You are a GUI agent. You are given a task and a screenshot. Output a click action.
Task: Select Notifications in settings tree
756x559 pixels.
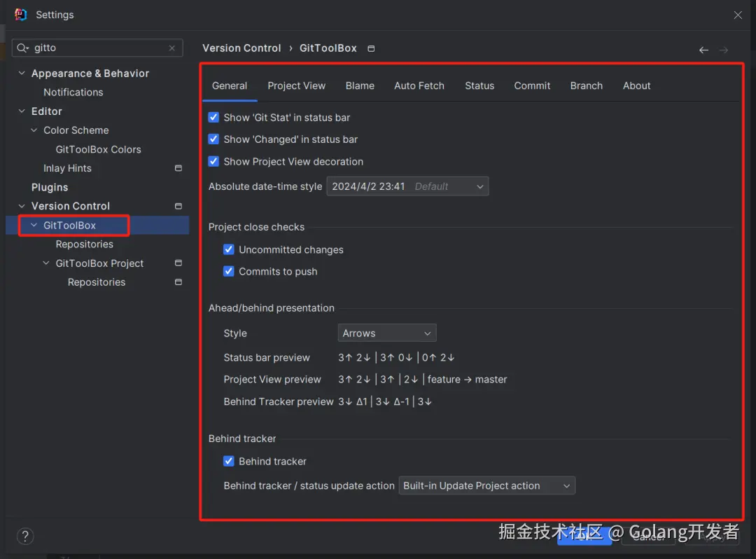point(73,92)
